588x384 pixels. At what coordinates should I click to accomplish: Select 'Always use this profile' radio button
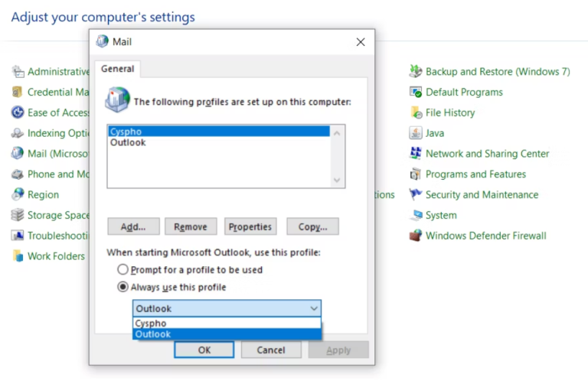(x=122, y=287)
